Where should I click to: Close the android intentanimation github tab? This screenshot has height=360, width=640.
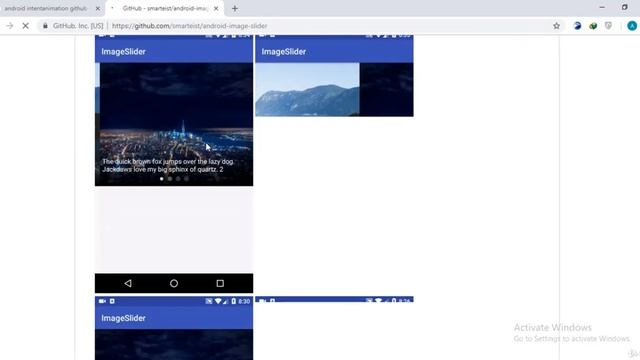click(98, 8)
